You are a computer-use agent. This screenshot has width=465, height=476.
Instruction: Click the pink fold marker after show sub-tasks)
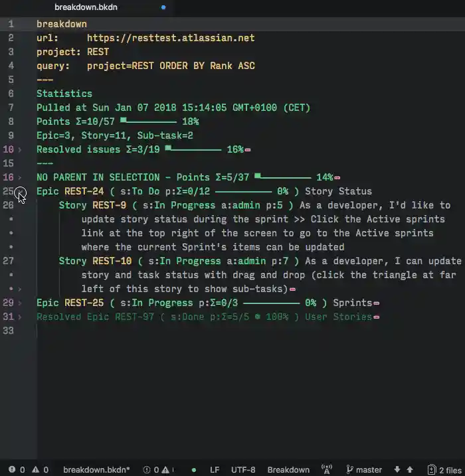point(292,289)
